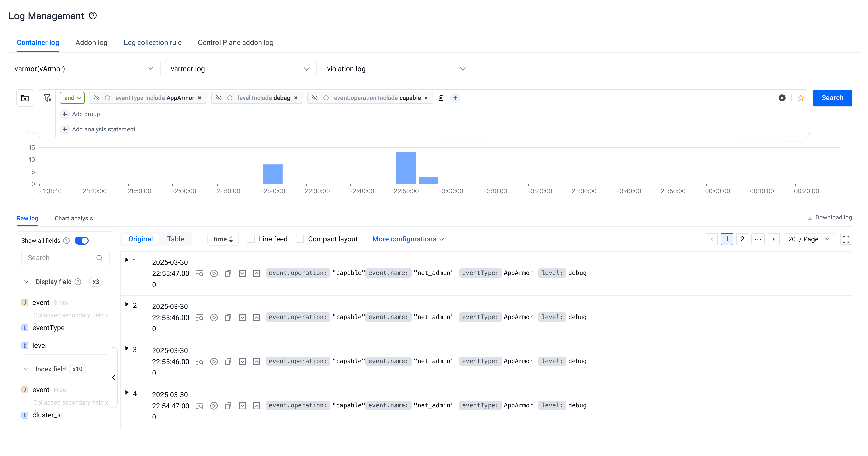This screenshot has height=456, width=868.
Task: Open the Chart analysis tab
Action: [x=74, y=218]
